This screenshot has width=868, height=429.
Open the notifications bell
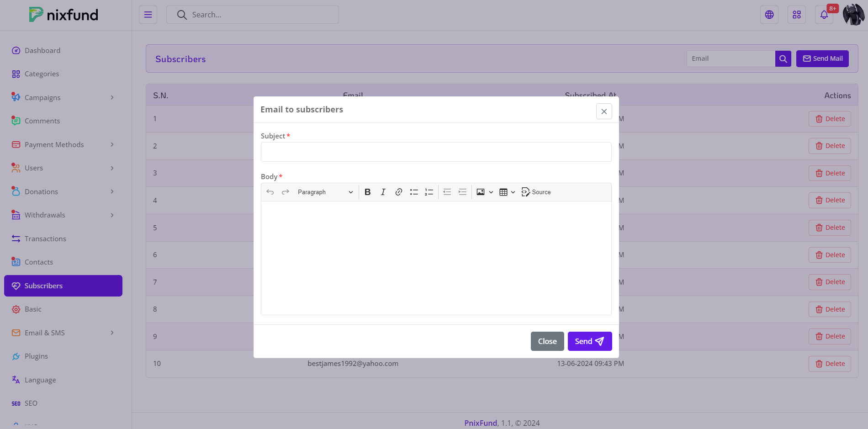[824, 15]
